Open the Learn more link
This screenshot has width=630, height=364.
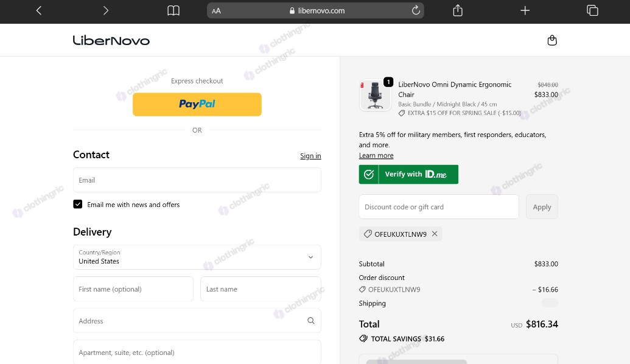point(376,155)
